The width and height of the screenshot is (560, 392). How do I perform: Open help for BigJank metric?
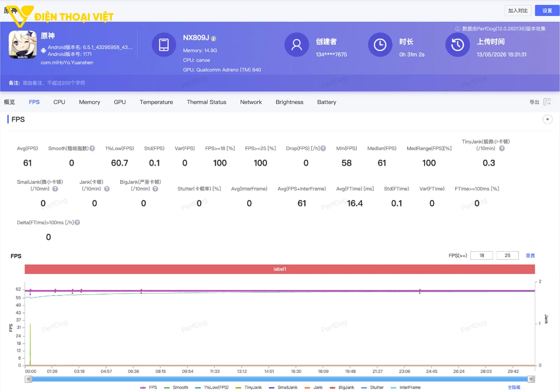(155, 189)
